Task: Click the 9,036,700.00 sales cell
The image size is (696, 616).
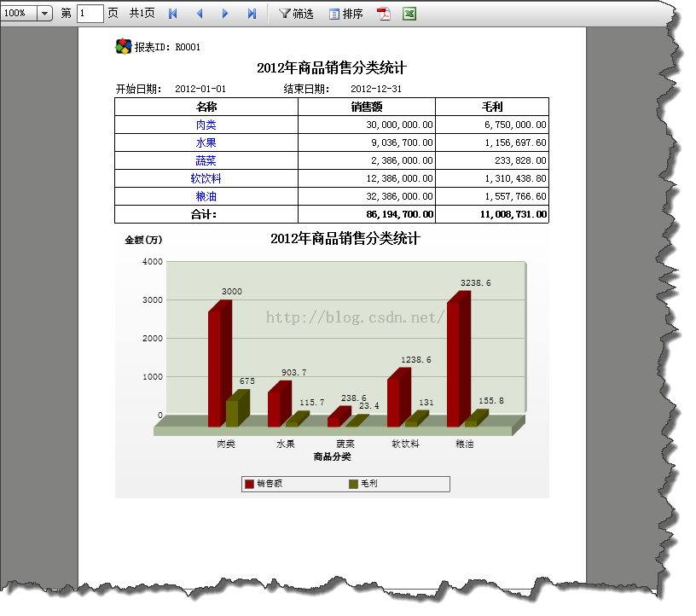Action: pyautogui.click(x=367, y=142)
